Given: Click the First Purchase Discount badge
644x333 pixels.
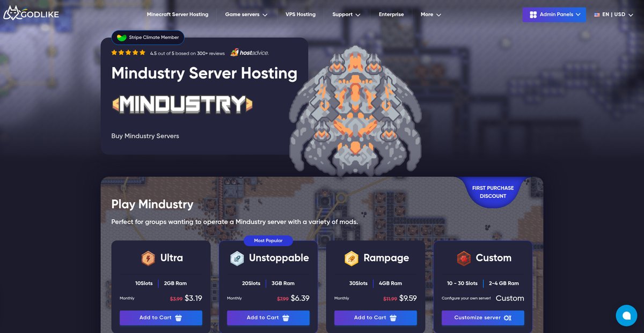Looking at the screenshot, I should 493,192.
